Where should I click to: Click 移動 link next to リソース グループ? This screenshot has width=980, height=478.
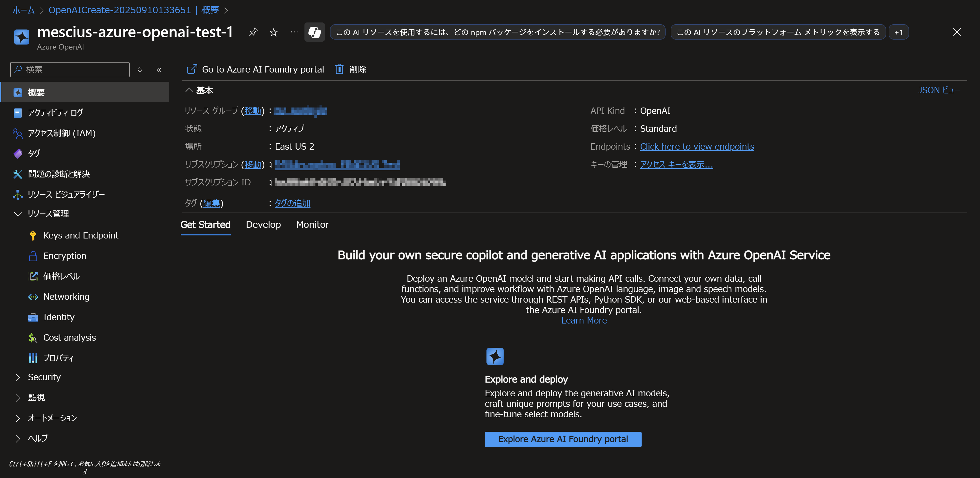click(253, 111)
